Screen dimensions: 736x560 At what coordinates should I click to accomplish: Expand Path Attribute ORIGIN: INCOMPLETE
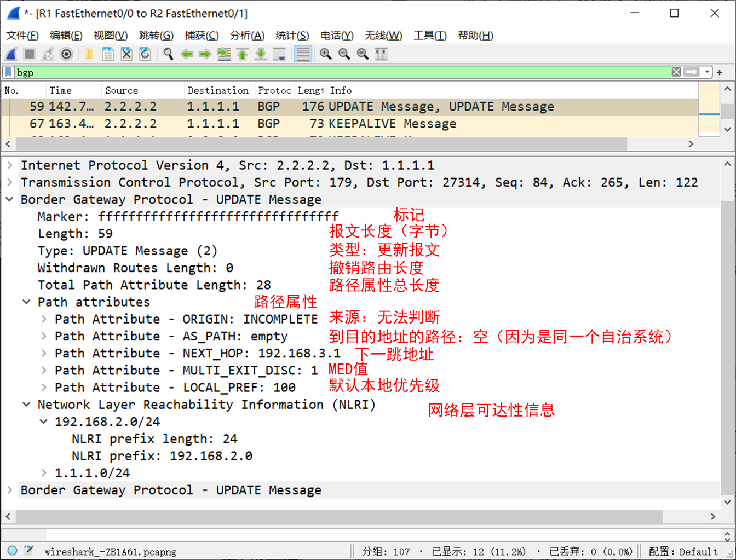43,319
